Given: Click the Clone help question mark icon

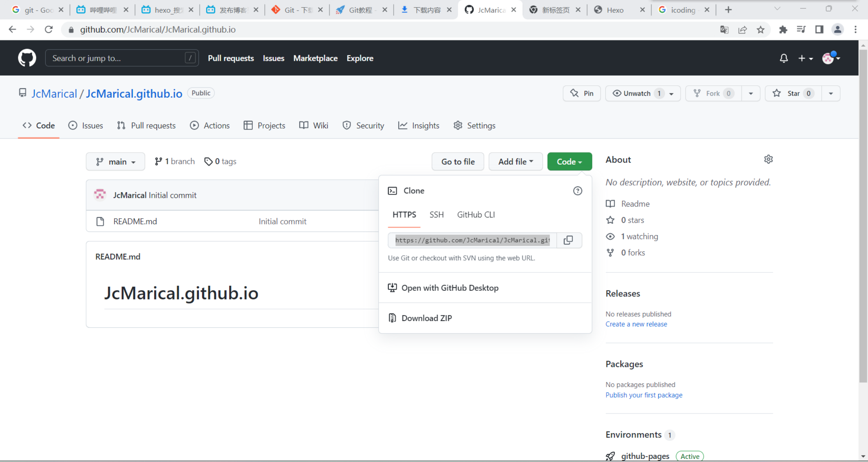Looking at the screenshot, I should (577, 191).
